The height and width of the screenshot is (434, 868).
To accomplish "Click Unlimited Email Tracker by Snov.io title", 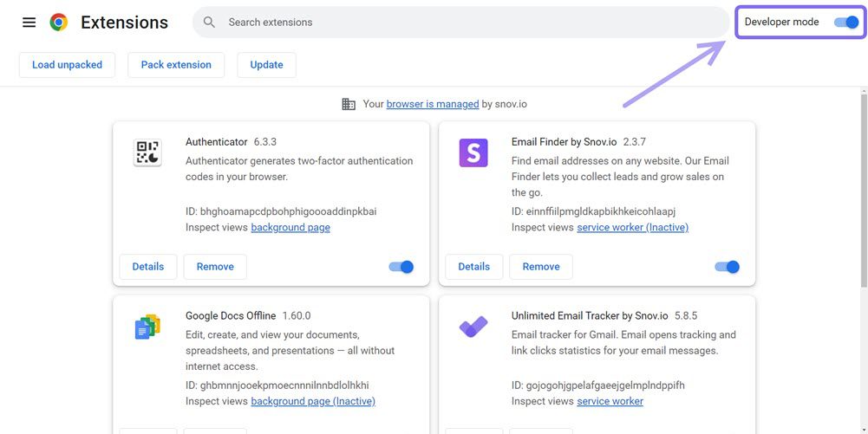I will 591,315.
